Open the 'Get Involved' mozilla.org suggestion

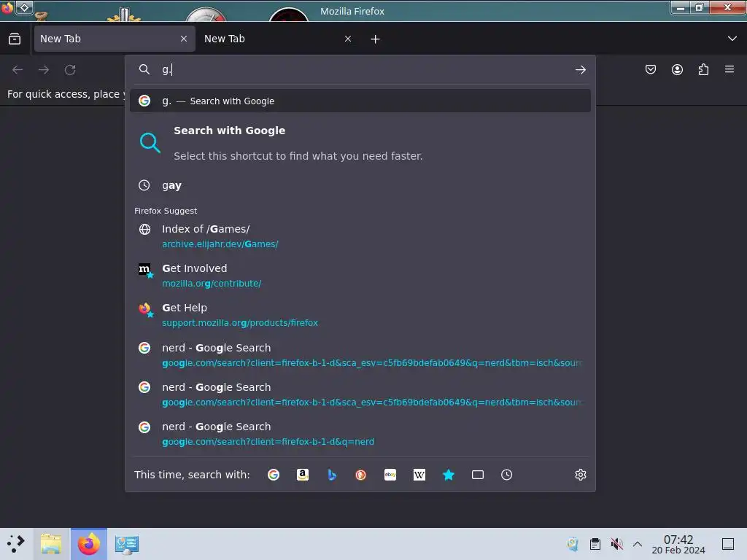tap(360, 276)
